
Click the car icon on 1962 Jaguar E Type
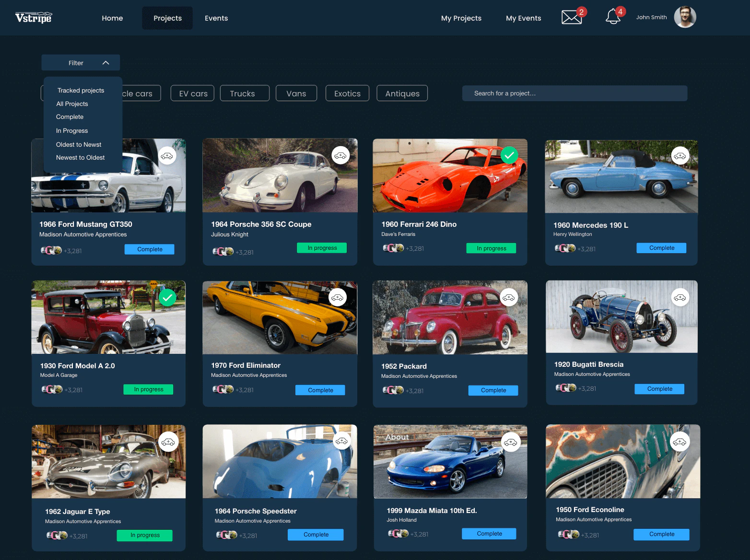(168, 441)
